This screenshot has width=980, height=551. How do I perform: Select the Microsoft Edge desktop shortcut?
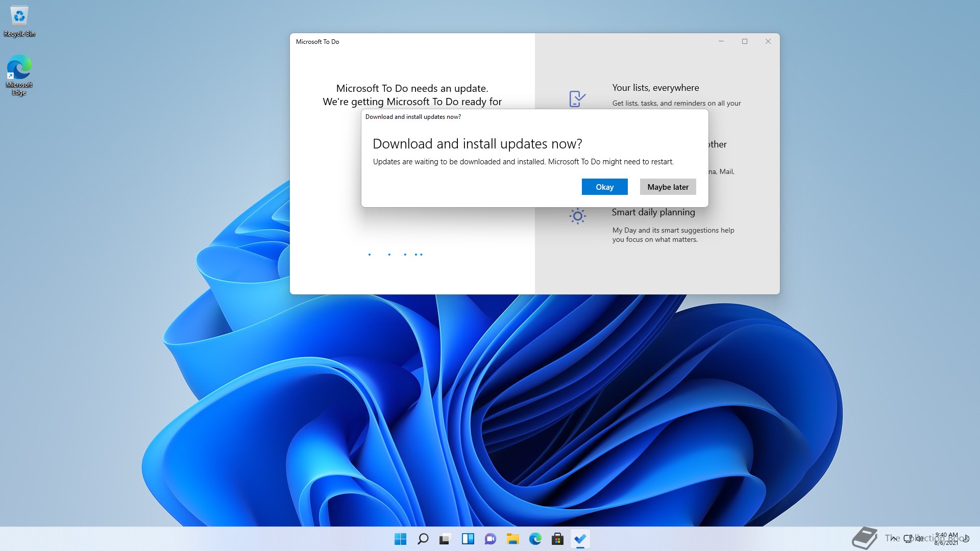(x=19, y=75)
